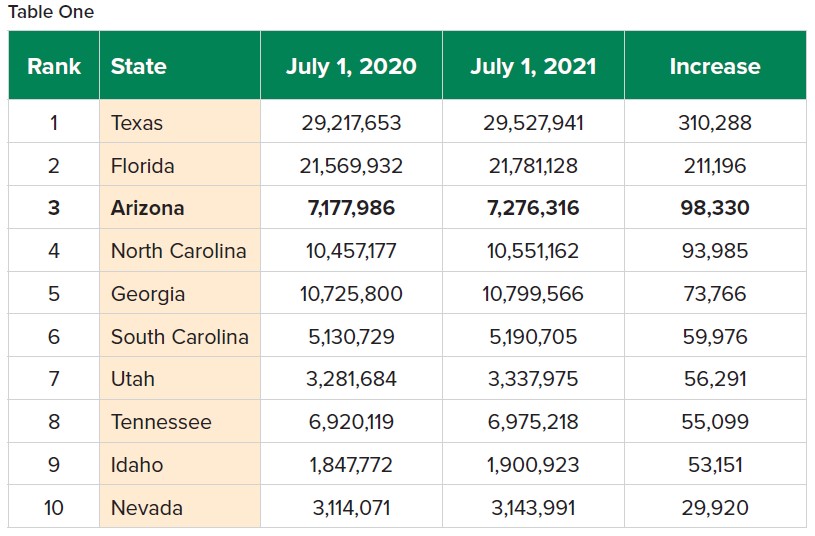The image size is (815, 536).
Task: Select the Florida state cell
Action: (x=143, y=166)
